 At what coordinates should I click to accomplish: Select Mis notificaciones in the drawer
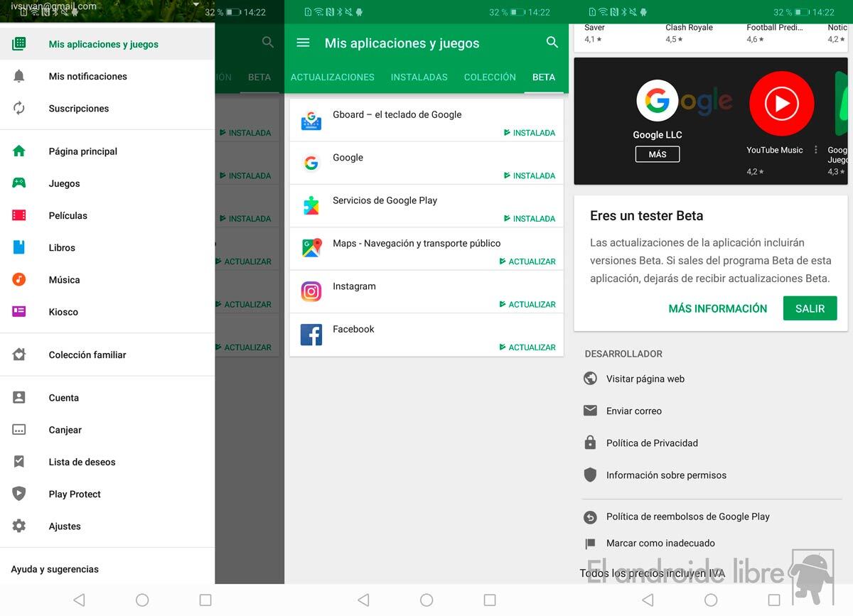tap(87, 76)
